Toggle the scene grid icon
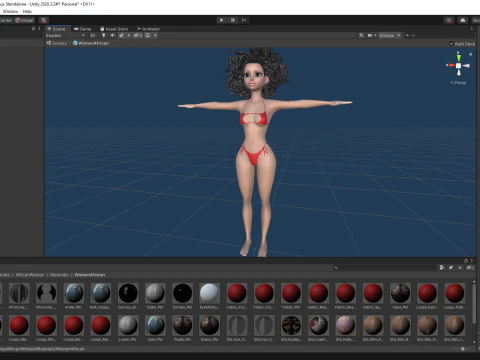The image size is (480, 360). pyautogui.click(x=148, y=35)
